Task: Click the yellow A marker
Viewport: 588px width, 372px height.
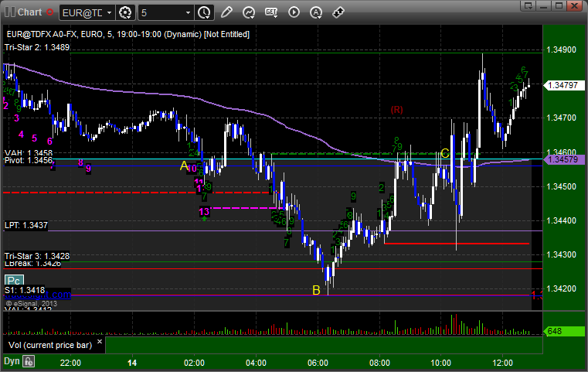Action: [184, 166]
